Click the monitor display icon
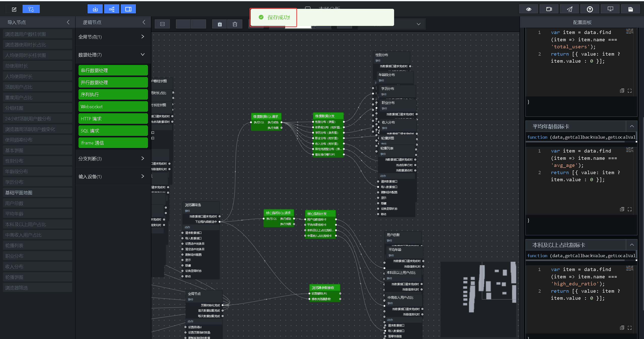Viewport: 644px width, 339px height. pos(610,9)
